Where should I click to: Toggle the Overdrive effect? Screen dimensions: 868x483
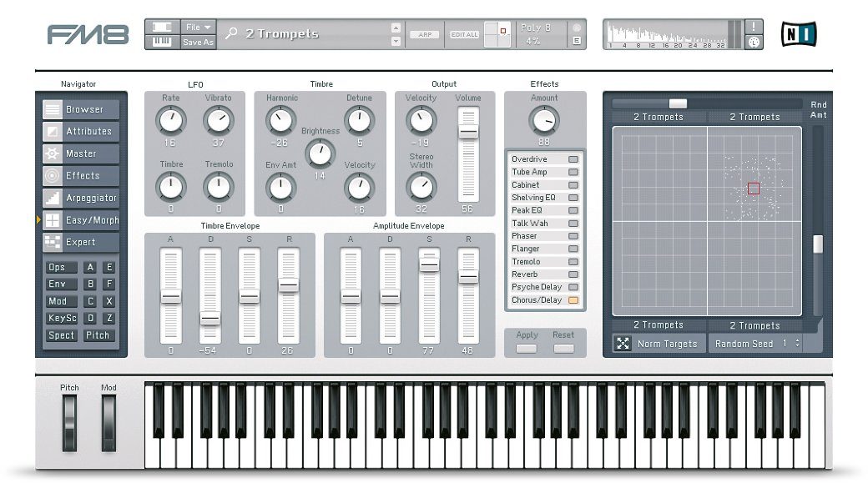pyautogui.click(x=573, y=159)
